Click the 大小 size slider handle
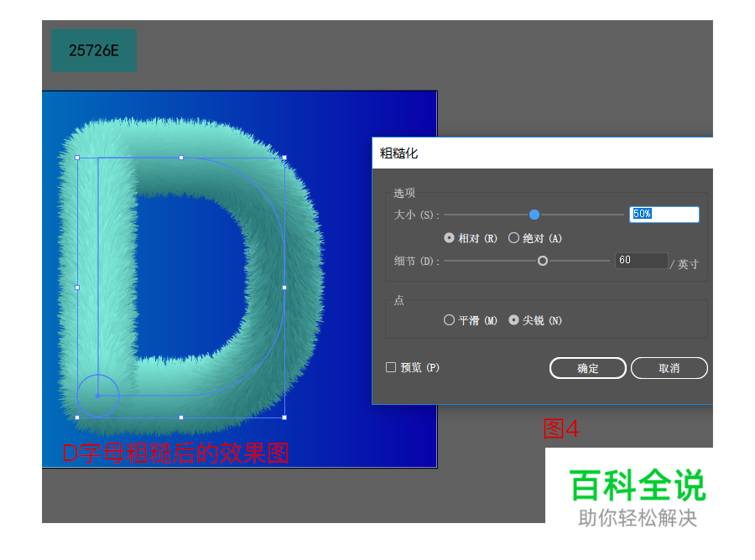The width and height of the screenshot is (755, 560). click(x=535, y=215)
